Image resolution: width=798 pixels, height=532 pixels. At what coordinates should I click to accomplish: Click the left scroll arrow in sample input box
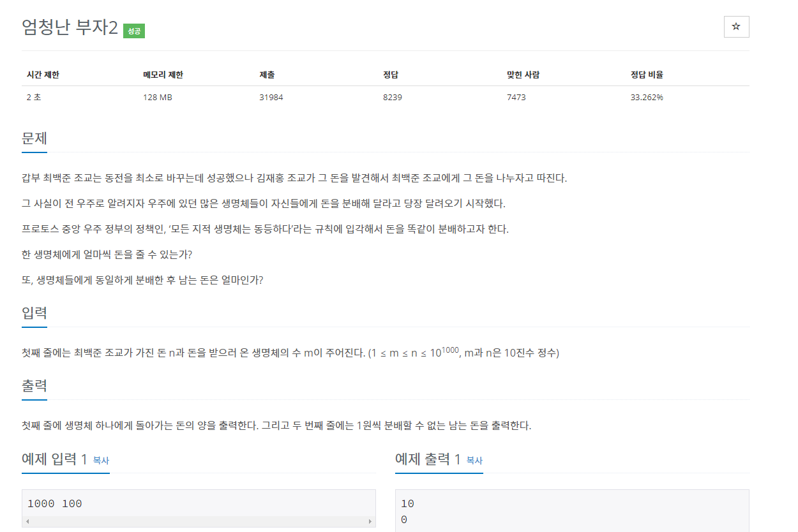[x=27, y=521]
